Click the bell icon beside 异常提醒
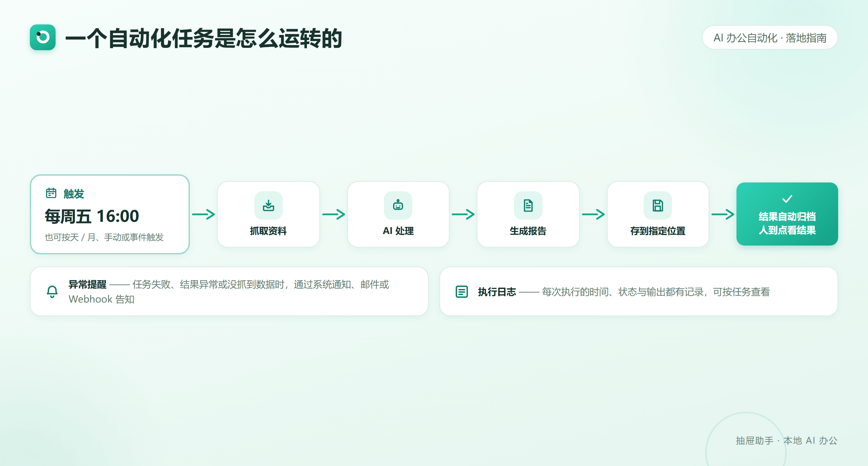This screenshot has width=868, height=466. pos(52,292)
